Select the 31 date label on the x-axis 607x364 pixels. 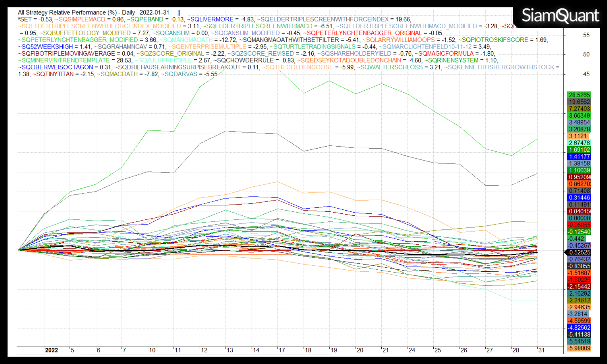coord(541,350)
